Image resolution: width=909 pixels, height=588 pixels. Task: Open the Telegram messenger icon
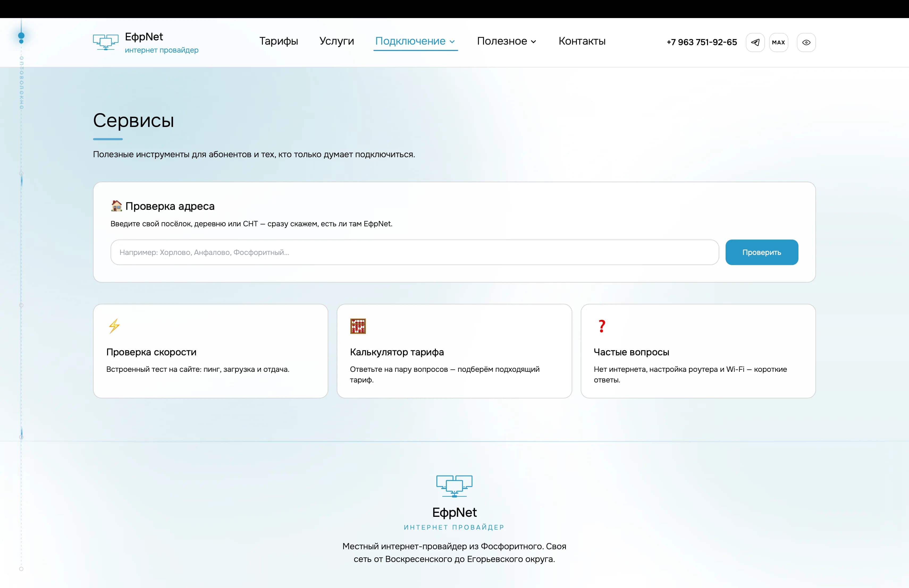(x=755, y=42)
